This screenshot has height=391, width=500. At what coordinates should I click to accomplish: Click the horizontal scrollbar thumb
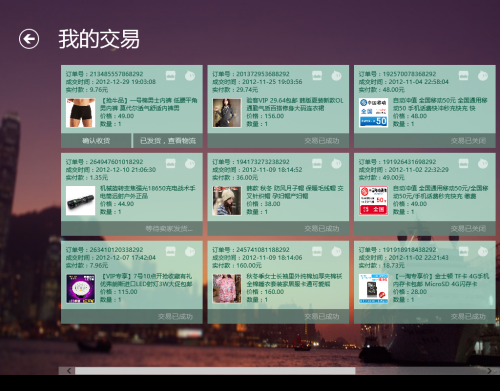click(215, 371)
